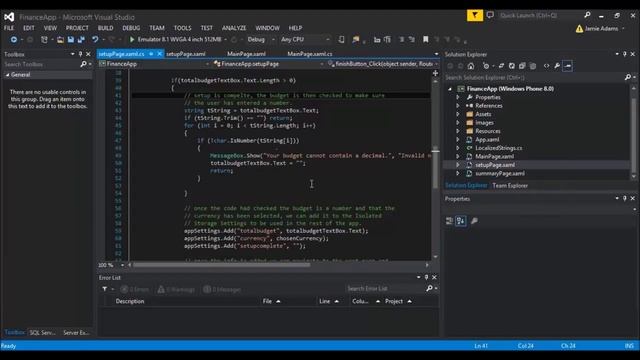Image resolution: width=640 pixels, height=360 pixels.
Task: Open the BUILD menu
Action: click(x=105, y=28)
